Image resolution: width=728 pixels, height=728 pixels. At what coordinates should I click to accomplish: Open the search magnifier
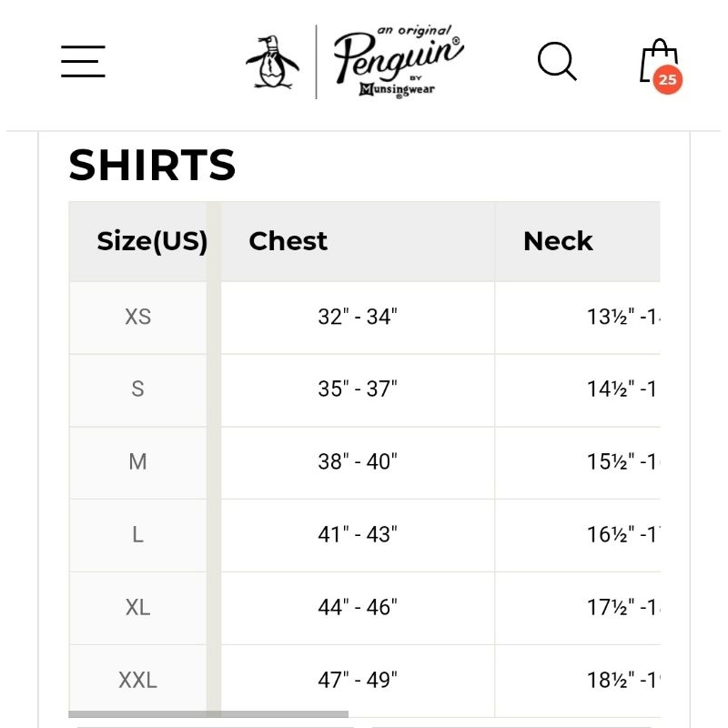557,62
